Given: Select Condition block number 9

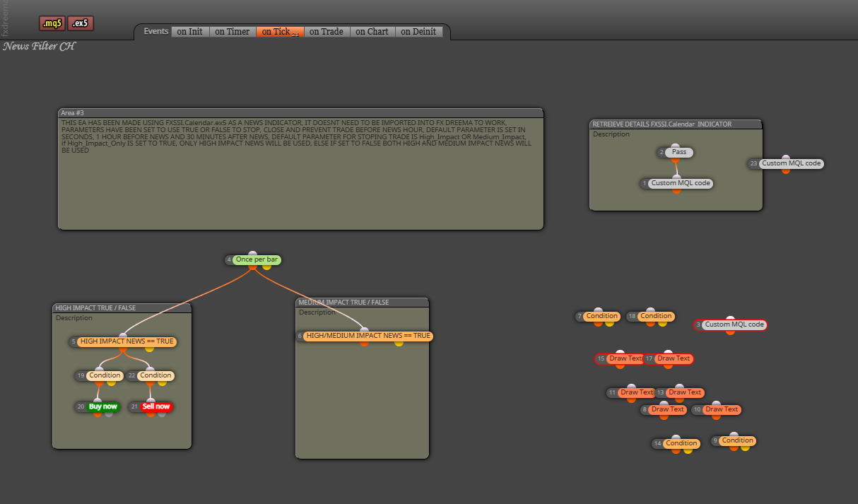Looking at the screenshot, I should click(x=737, y=440).
